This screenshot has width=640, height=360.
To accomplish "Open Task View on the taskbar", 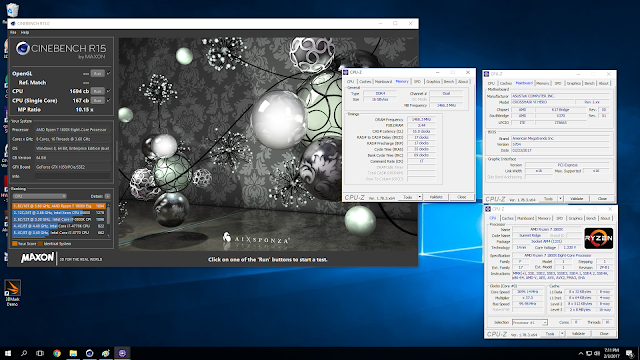I will [40, 353].
